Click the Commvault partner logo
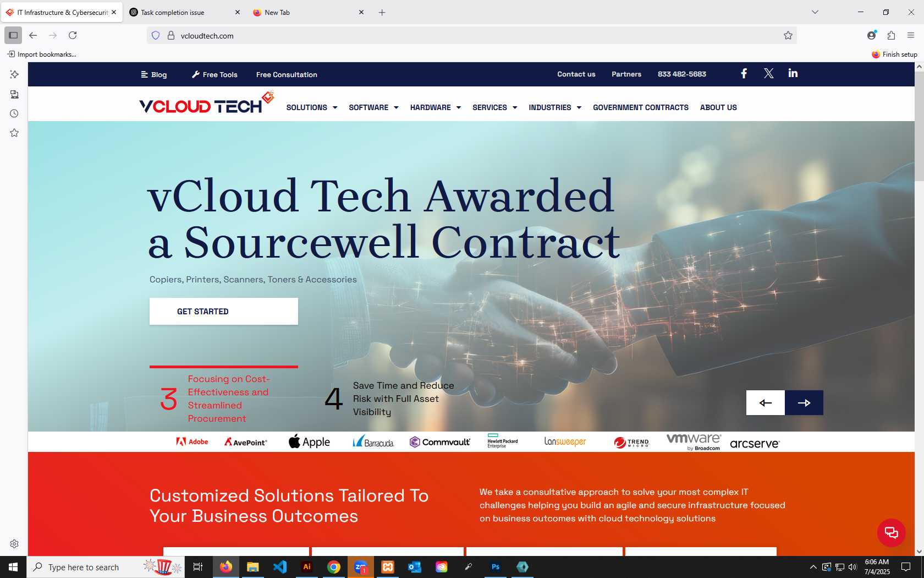Viewport: 924px width, 578px height. coord(439,442)
